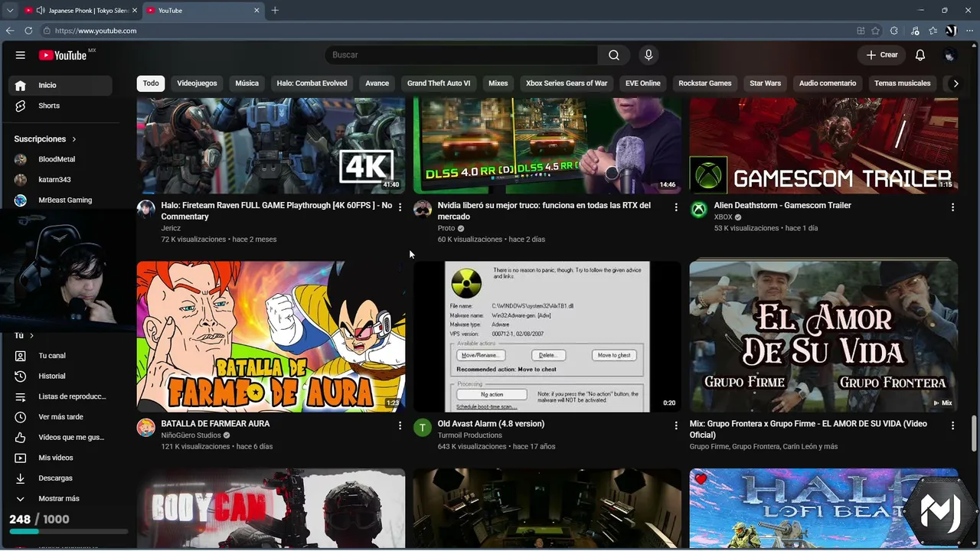Open the YouTube hamburger guide menu
The width and height of the screenshot is (980, 551).
21,55
